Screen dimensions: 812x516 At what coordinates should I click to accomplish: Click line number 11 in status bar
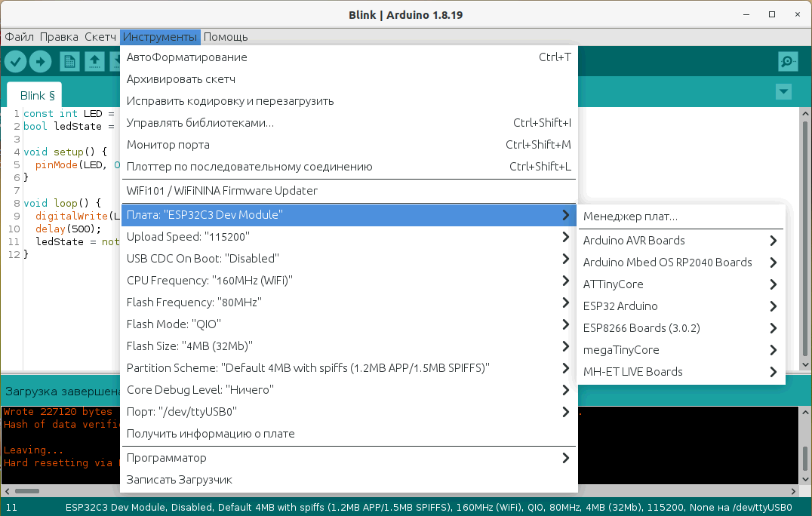pyautogui.click(x=11, y=507)
